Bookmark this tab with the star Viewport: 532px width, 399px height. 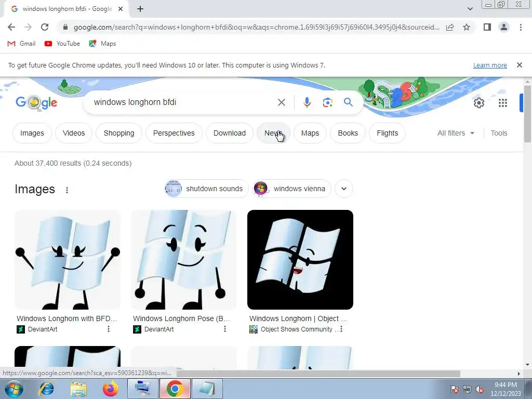pos(467,27)
